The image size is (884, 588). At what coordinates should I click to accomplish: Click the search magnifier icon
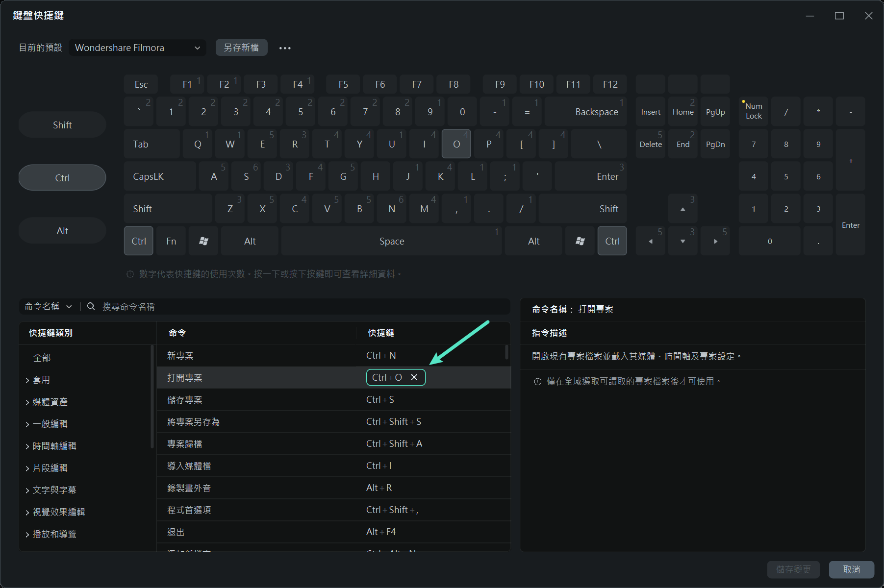pyautogui.click(x=91, y=307)
